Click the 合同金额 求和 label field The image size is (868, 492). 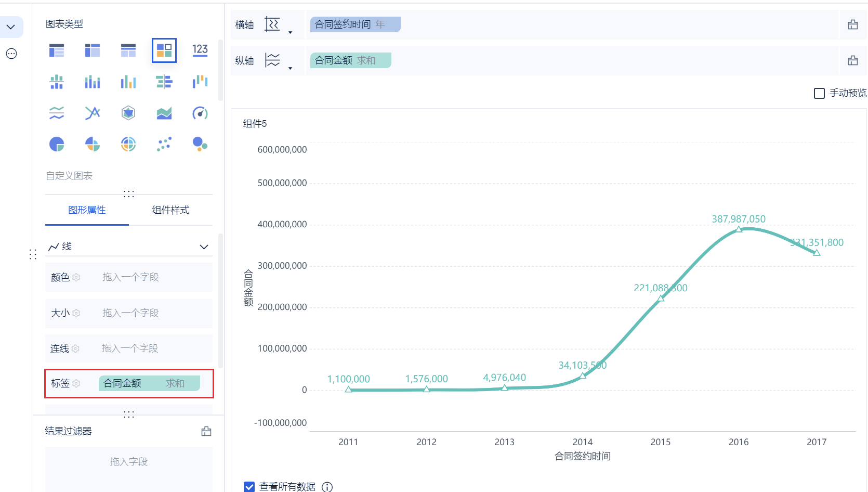pos(149,384)
